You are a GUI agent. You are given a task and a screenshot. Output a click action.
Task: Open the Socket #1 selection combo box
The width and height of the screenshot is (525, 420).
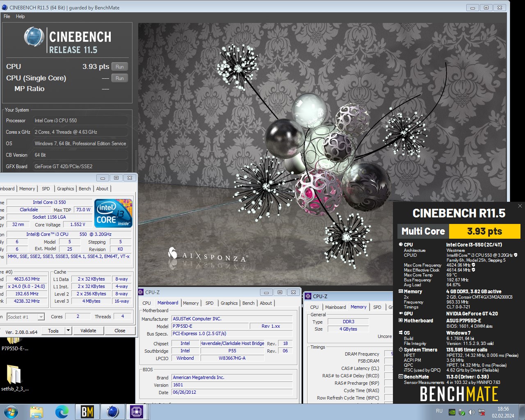25,317
